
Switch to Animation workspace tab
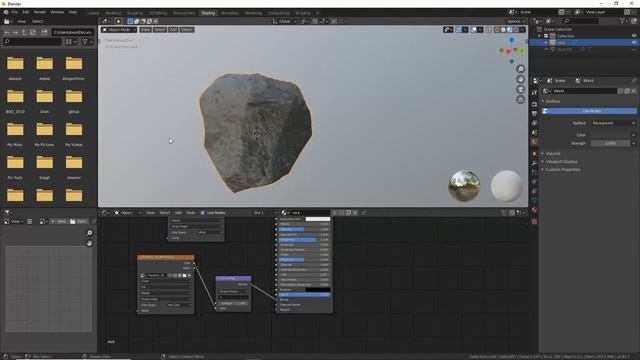coord(230,13)
